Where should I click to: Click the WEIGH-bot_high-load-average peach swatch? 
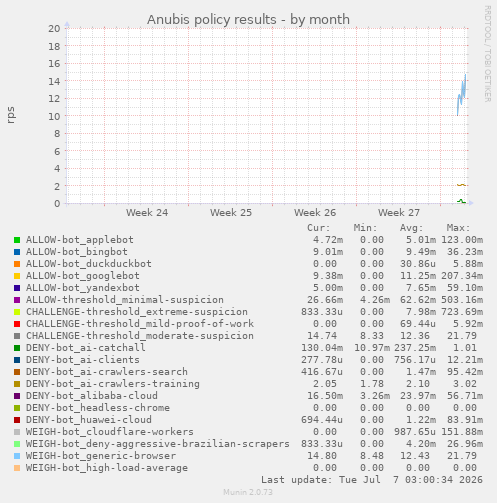tap(17, 468)
